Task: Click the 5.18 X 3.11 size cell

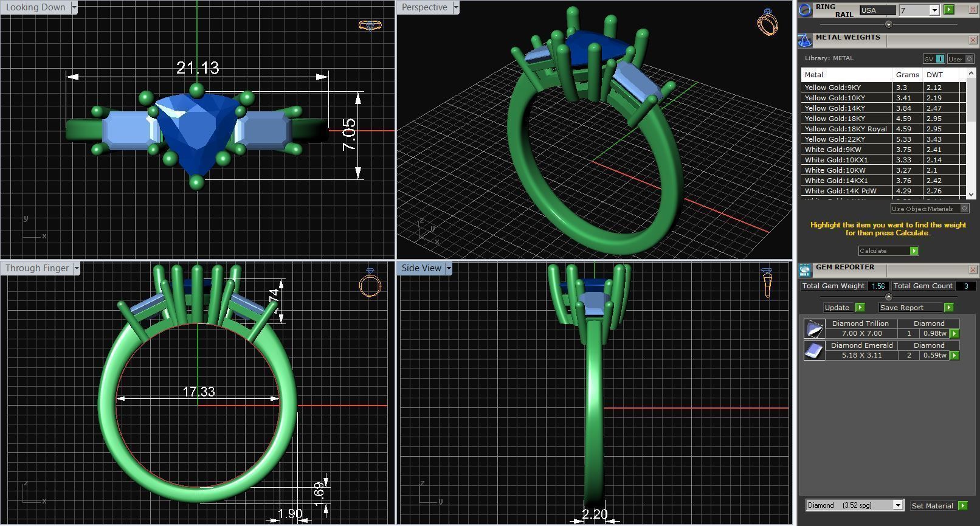Action: (861, 355)
